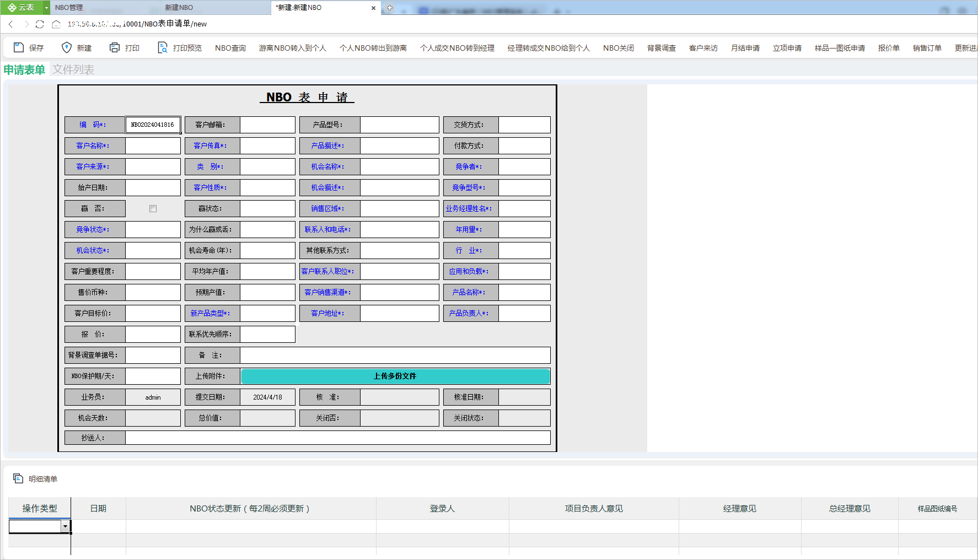Click 月结申请 toolbar item

(745, 48)
